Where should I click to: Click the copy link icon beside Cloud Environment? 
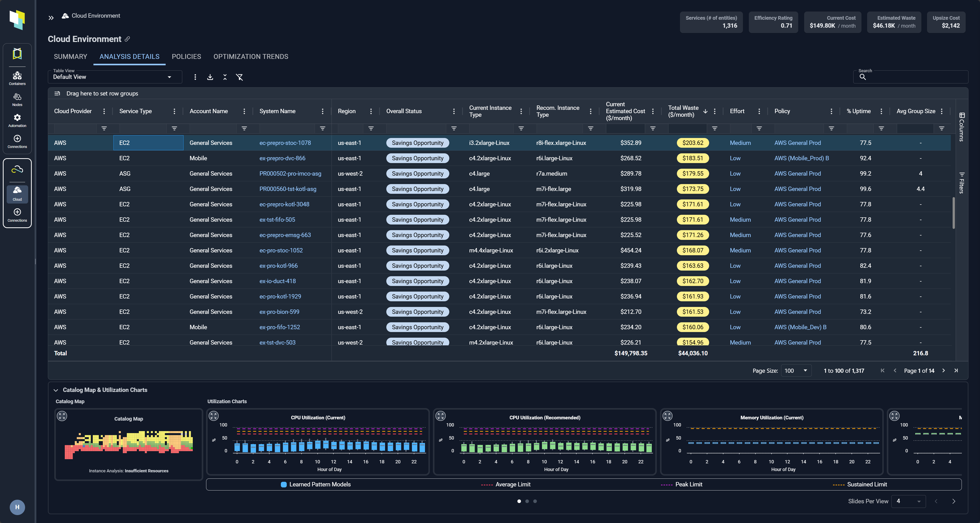(127, 39)
